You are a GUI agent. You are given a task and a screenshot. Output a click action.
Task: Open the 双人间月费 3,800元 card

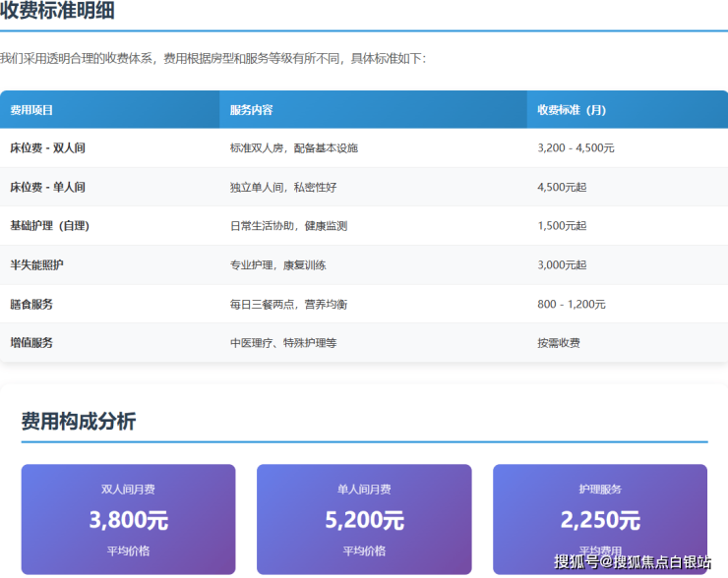[x=128, y=519]
